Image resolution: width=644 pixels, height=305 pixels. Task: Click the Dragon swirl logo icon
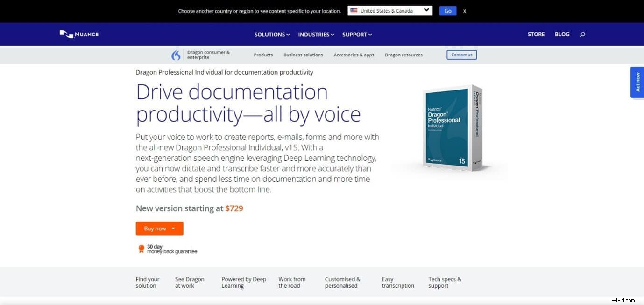pos(176,55)
